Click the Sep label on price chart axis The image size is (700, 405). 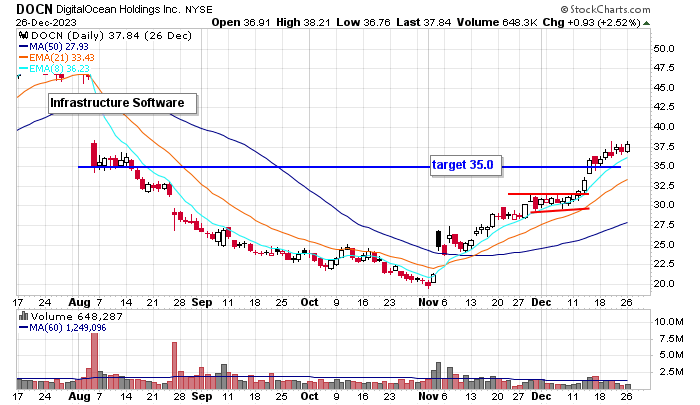pos(201,302)
